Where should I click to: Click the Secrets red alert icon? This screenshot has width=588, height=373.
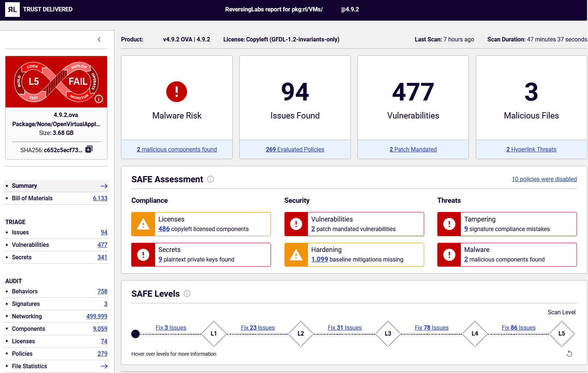143,255
